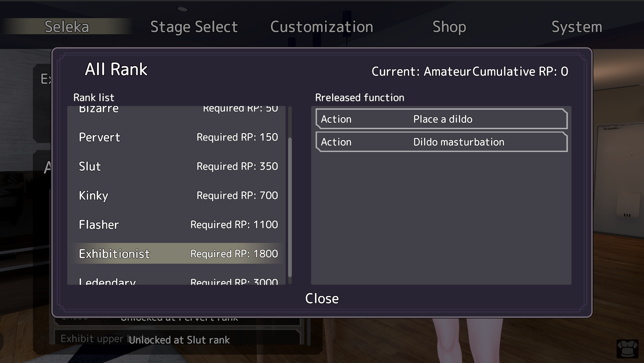Select the Pervert rank entry
This screenshot has height=363, width=644.
tap(178, 137)
